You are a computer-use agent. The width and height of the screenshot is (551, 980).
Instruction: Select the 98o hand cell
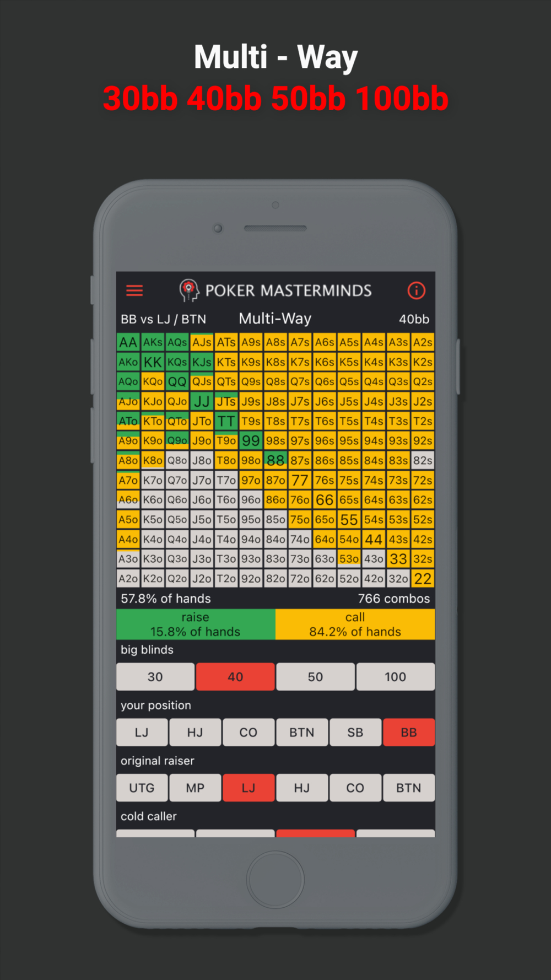coord(251,460)
